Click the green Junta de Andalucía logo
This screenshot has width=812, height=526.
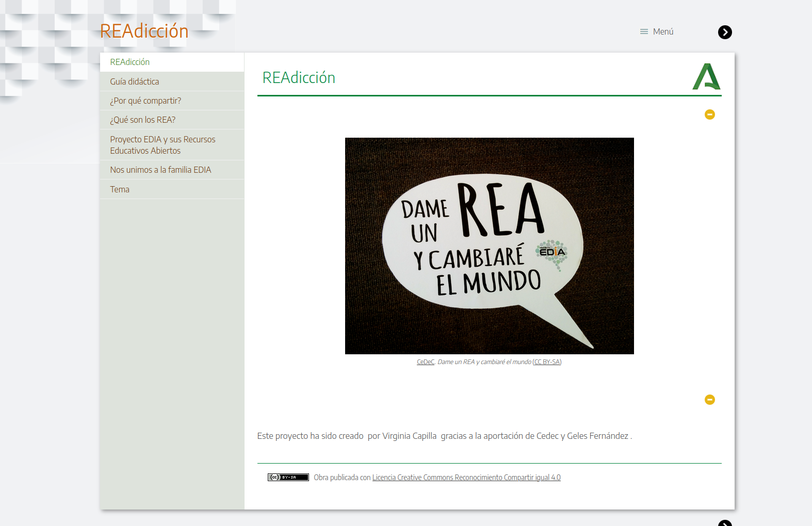pos(706,77)
